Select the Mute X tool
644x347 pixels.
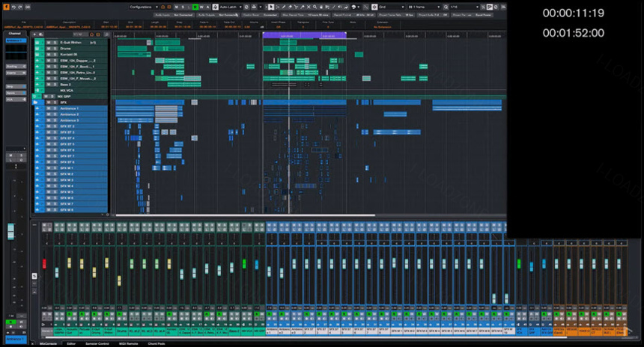309,7
